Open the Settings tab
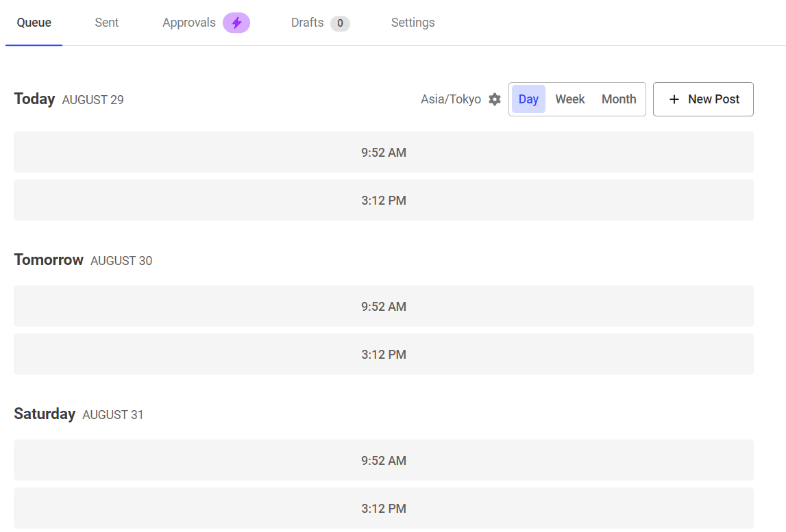 coord(413,23)
